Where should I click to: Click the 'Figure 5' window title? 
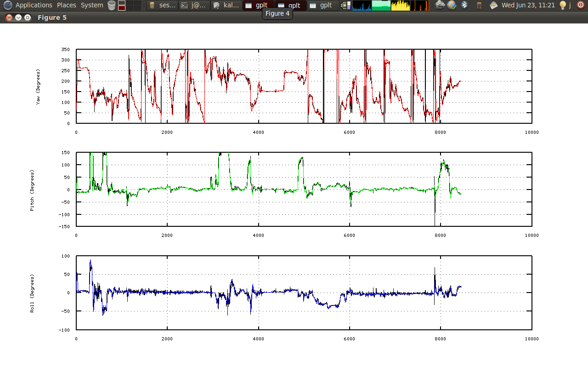pyautogui.click(x=52, y=17)
